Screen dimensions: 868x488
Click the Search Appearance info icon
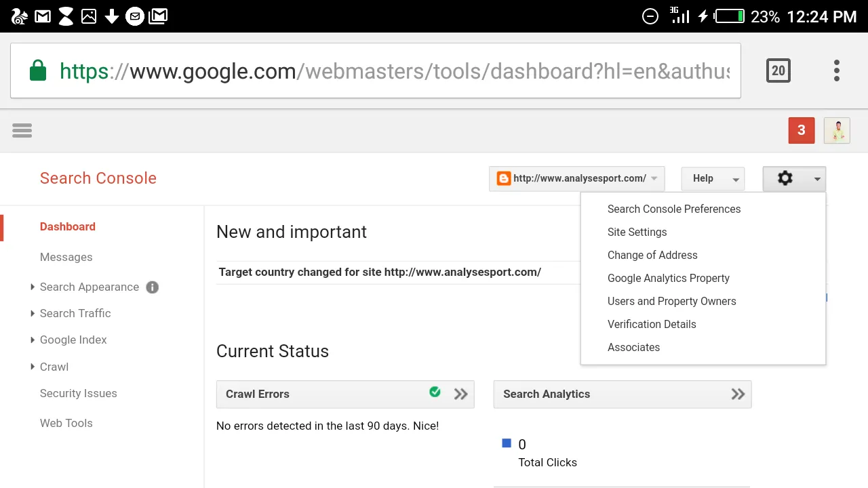[x=153, y=287]
